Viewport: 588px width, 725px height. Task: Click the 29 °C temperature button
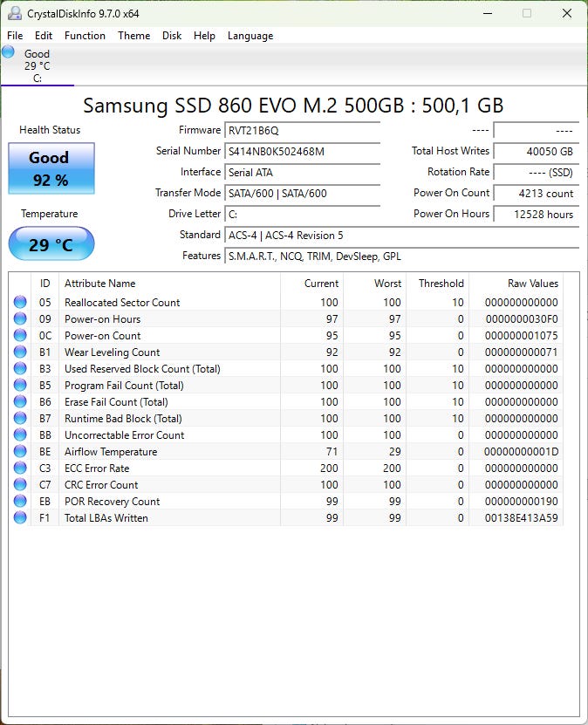(51, 243)
